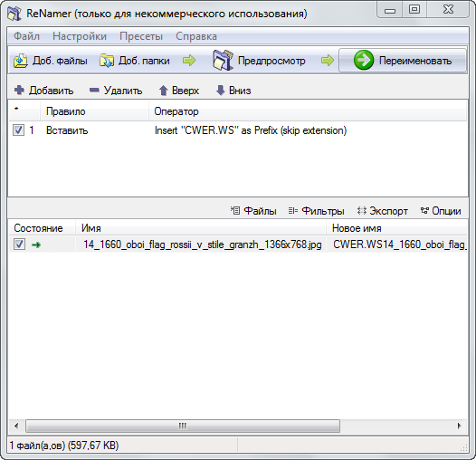Click the horizontal scrollbar right arrow
This screenshot has height=460, width=476.
pyautogui.click(x=460, y=426)
